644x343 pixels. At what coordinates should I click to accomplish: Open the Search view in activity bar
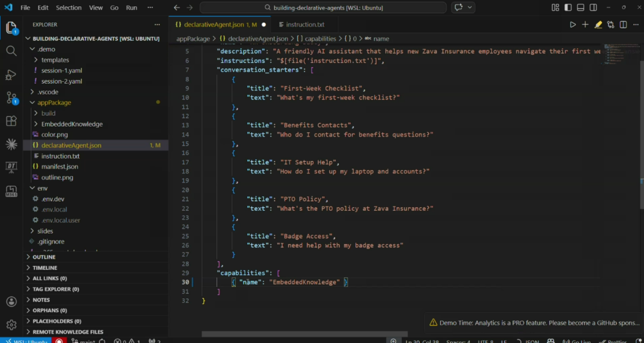coord(11,51)
